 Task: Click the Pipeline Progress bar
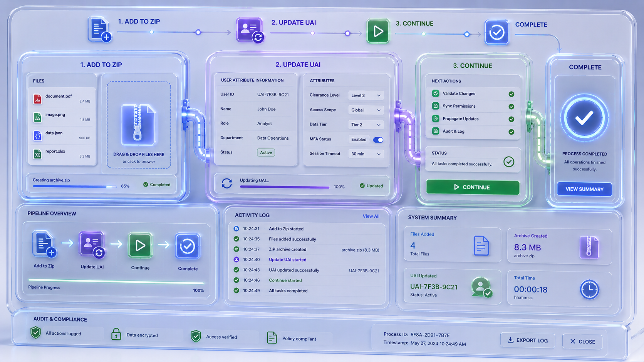(116, 281)
